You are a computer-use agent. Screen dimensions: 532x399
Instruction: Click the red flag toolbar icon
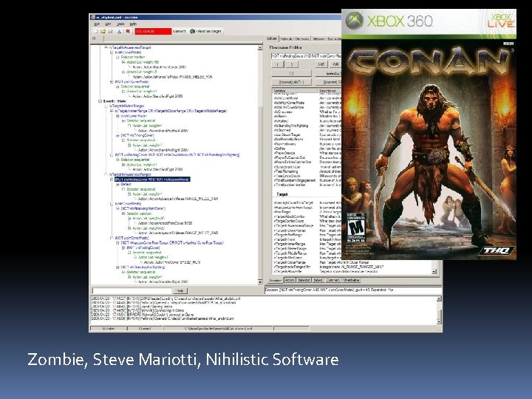128,31
